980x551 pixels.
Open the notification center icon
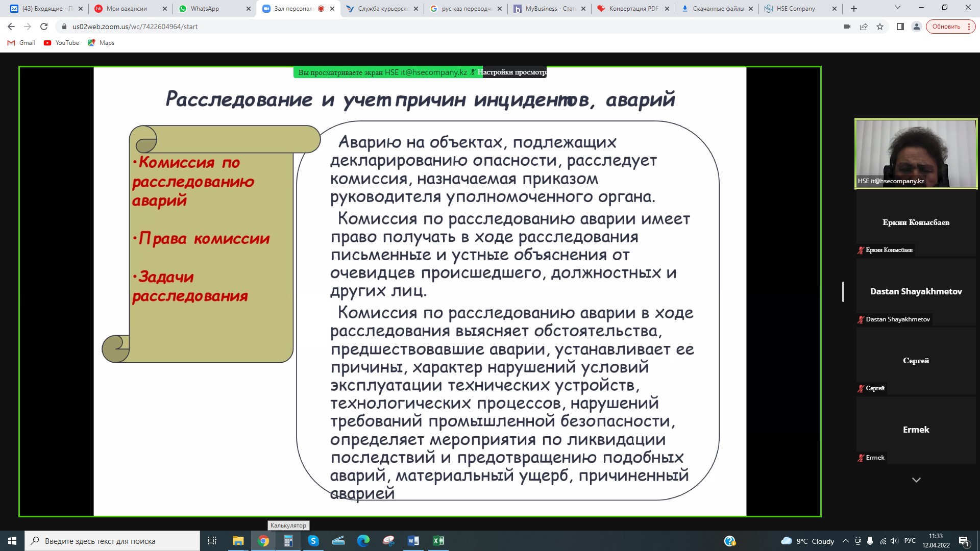[x=964, y=541]
